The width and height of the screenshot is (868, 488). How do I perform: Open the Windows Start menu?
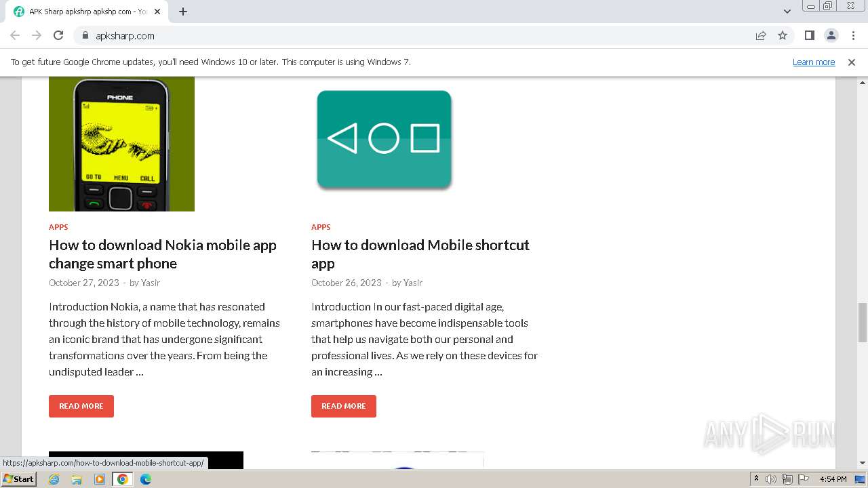(18, 479)
